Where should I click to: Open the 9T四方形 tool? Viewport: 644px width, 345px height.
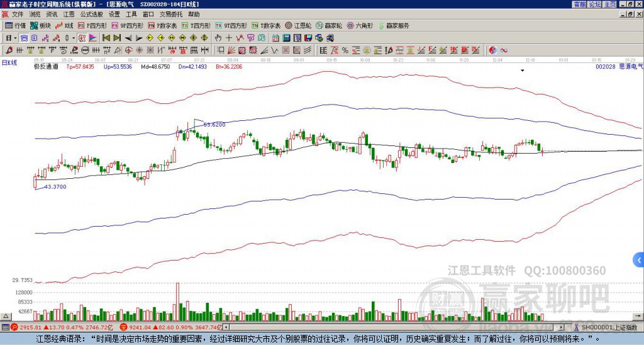pos(231,25)
